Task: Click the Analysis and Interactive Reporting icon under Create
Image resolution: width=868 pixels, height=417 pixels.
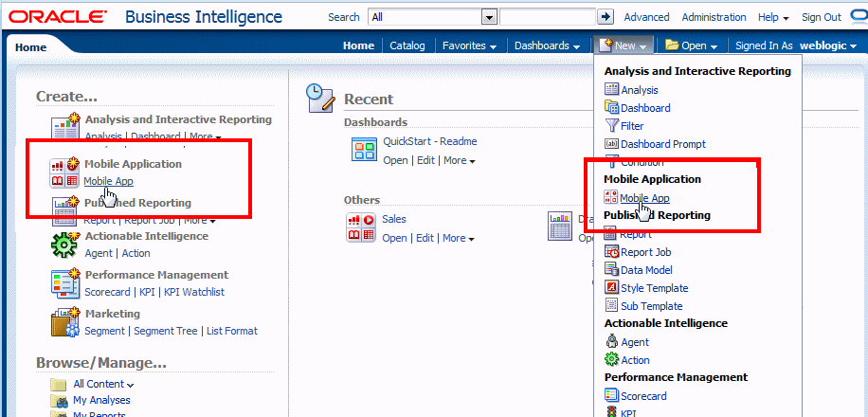Action: pos(65,127)
